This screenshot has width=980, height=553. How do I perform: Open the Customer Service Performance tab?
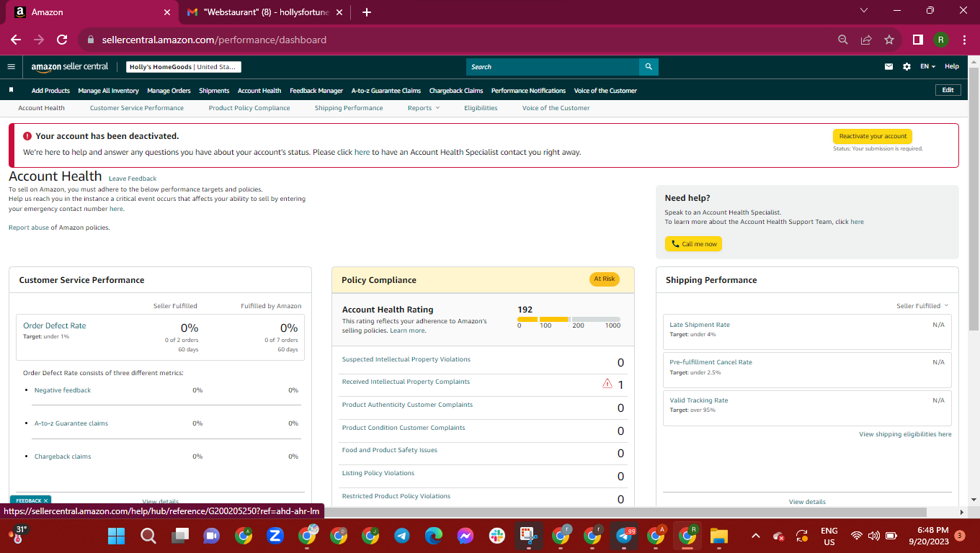(137, 108)
